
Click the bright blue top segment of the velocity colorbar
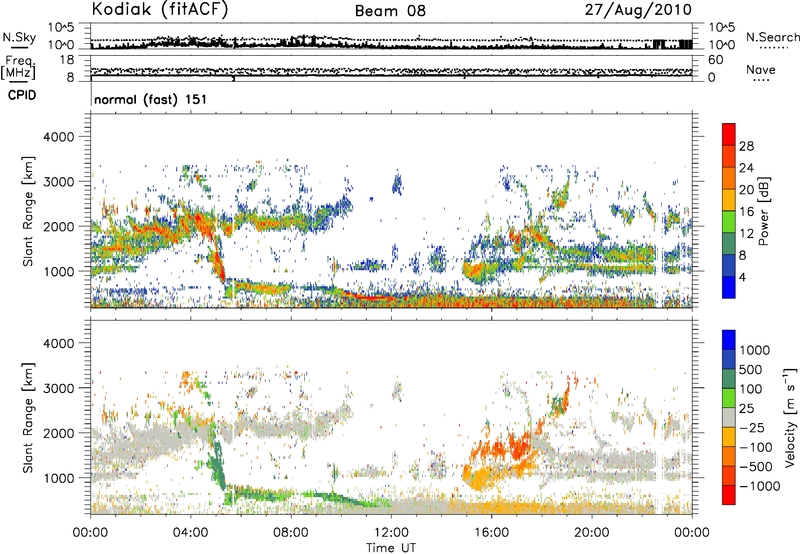[x=729, y=340]
